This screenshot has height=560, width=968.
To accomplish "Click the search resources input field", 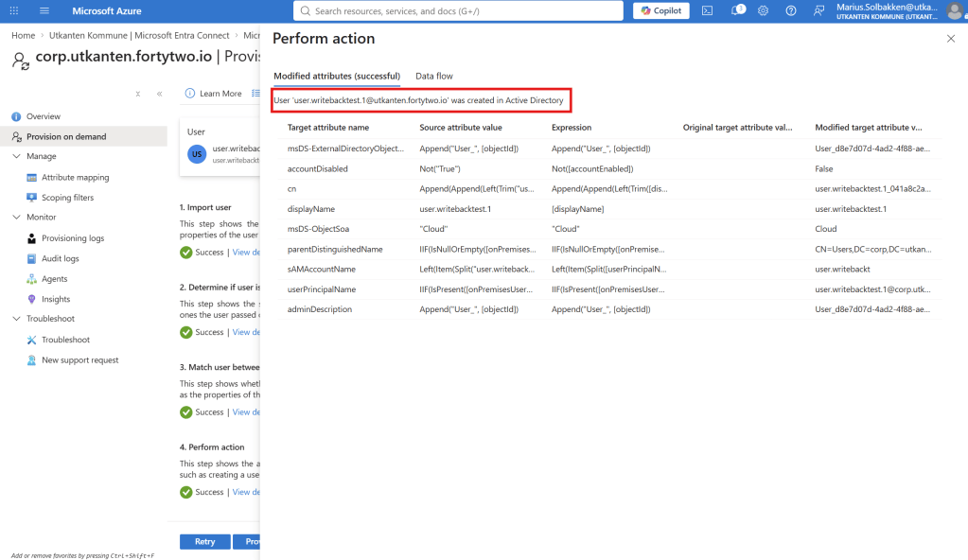I will click(x=458, y=10).
